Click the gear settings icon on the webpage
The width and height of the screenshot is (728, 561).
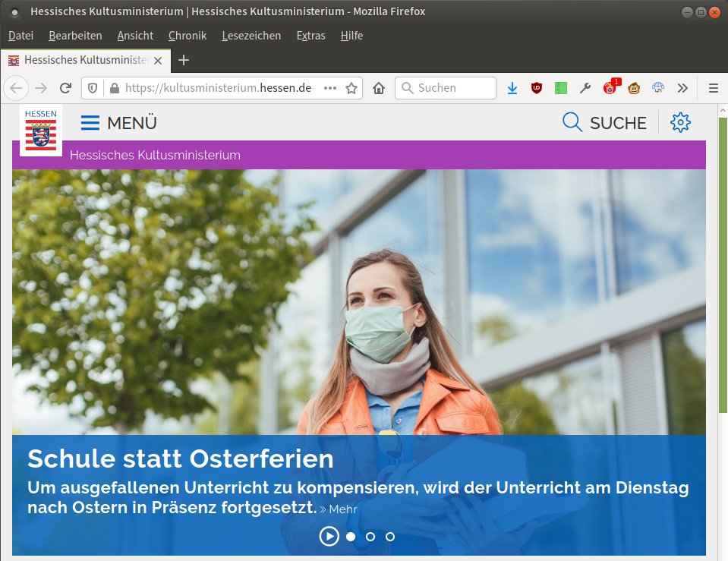tap(680, 121)
